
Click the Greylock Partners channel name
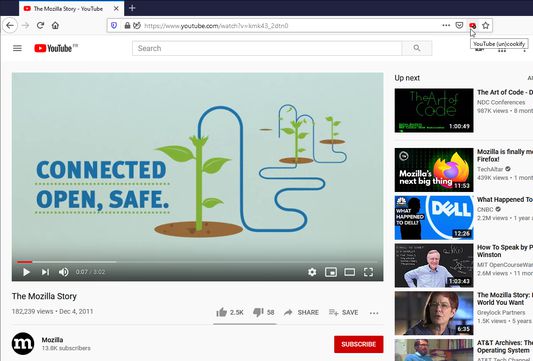click(x=501, y=312)
